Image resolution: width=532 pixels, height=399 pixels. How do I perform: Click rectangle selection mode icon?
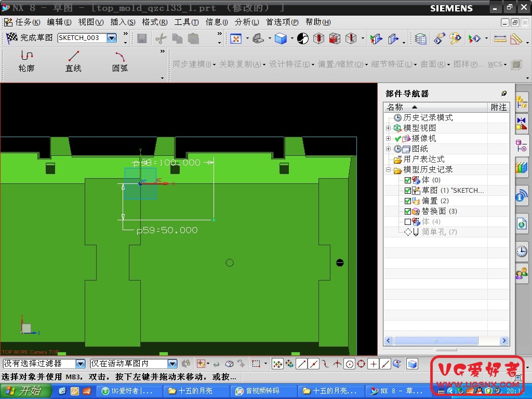256,364
